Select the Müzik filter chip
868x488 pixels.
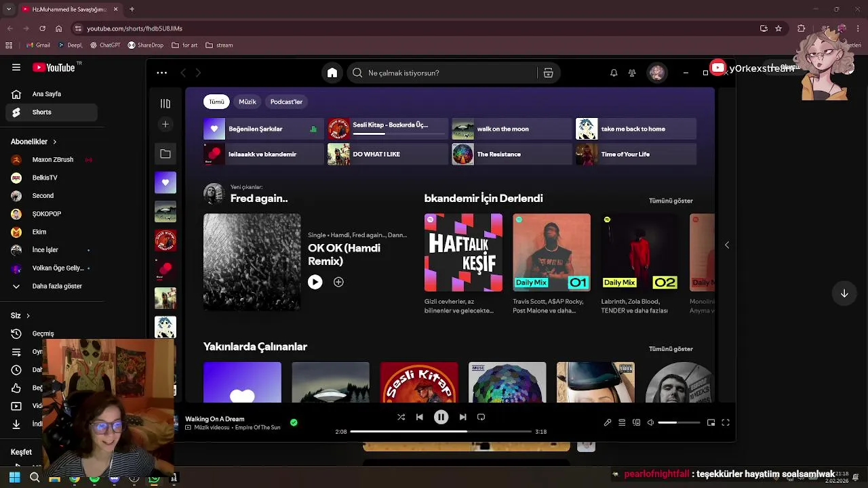[x=248, y=102]
